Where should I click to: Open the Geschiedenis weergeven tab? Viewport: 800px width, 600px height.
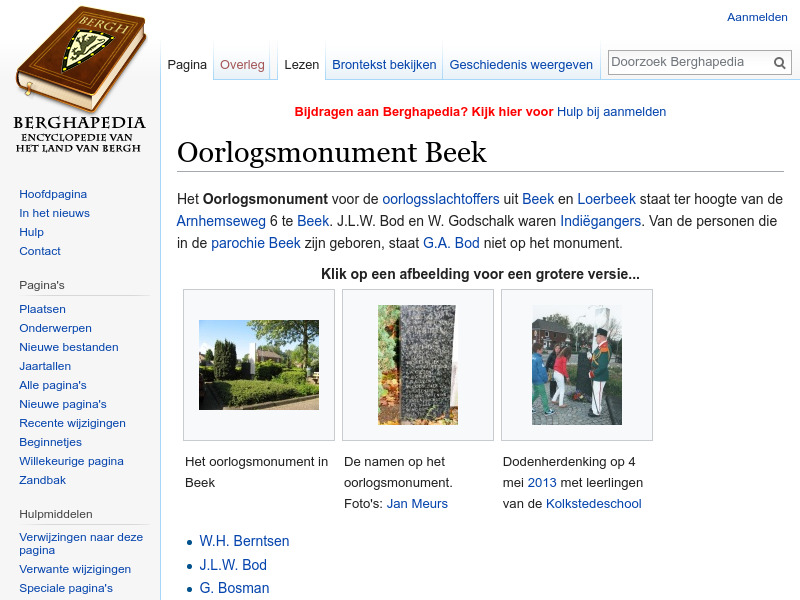[521, 63]
